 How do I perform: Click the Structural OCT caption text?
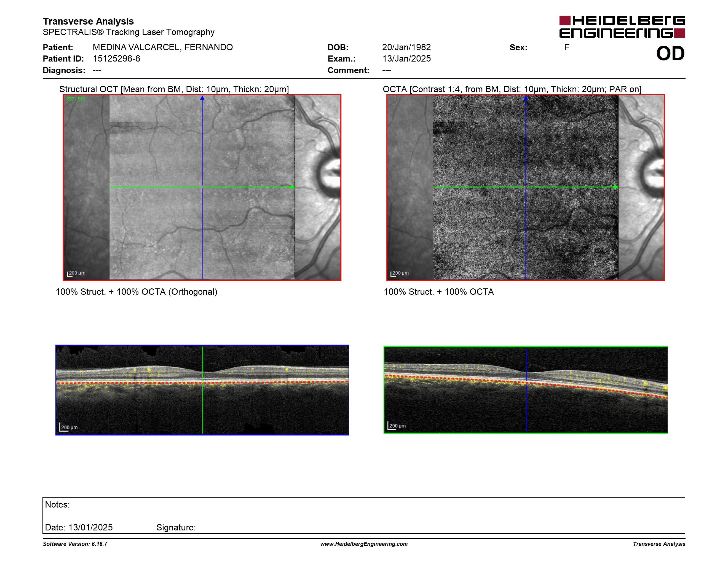click(x=174, y=89)
